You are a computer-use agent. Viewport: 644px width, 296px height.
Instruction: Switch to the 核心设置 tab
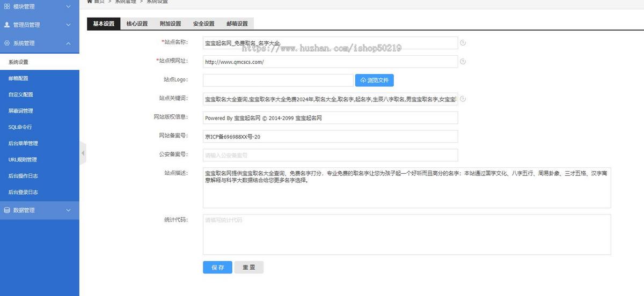click(137, 24)
